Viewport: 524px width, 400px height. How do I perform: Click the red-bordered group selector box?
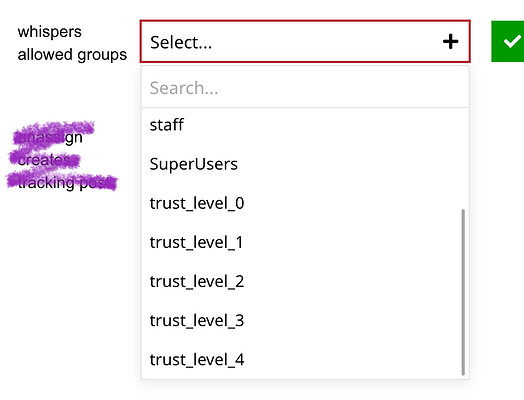(305, 41)
